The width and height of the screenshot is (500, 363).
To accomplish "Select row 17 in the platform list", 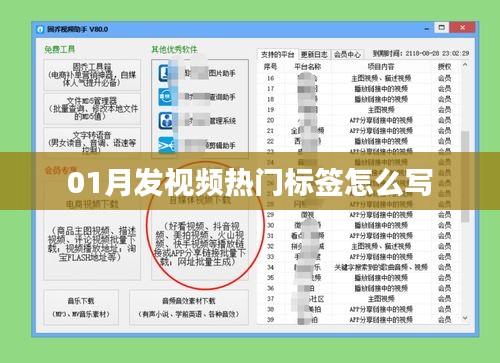I will pyautogui.click(x=359, y=89).
